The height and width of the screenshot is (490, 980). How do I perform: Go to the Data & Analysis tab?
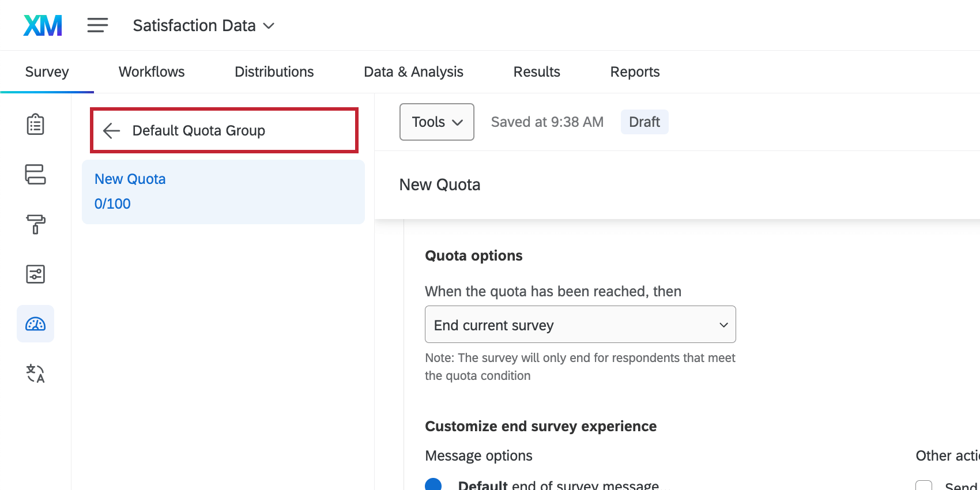pyautogui.click(x=413, y=71)
